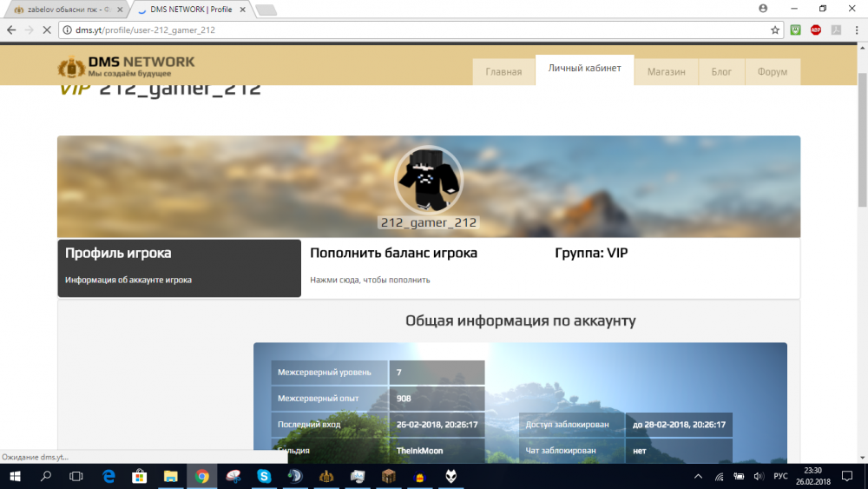Click the Доступ заблокирован date value

point(679,424)
